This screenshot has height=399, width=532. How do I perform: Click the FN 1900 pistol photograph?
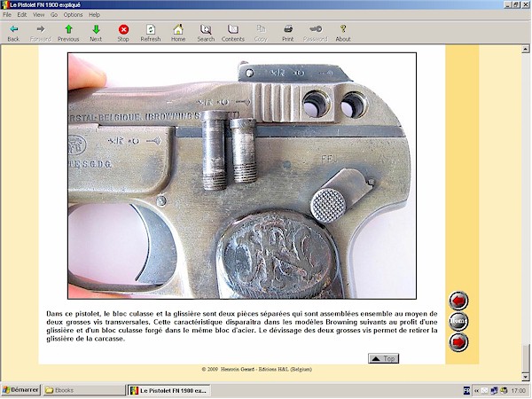tap(242, 176)
